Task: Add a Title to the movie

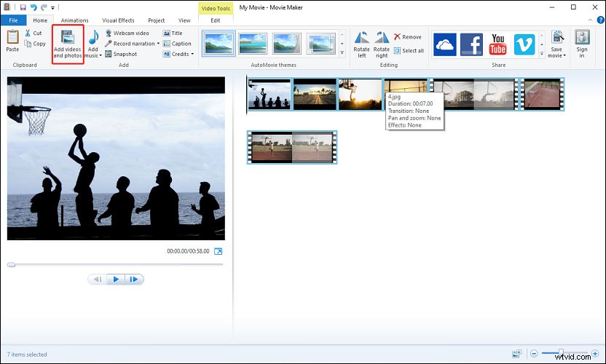Action: coord(173,33)
